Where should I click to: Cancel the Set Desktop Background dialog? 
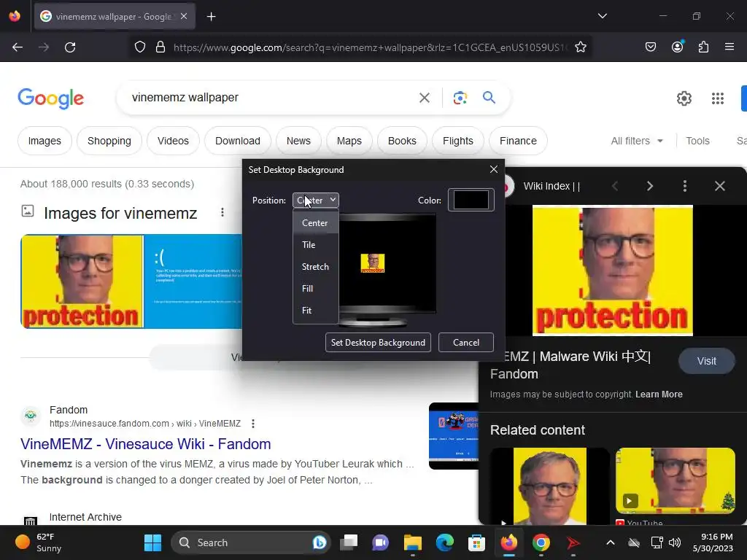pyautogui.click(x=466, y=343)
